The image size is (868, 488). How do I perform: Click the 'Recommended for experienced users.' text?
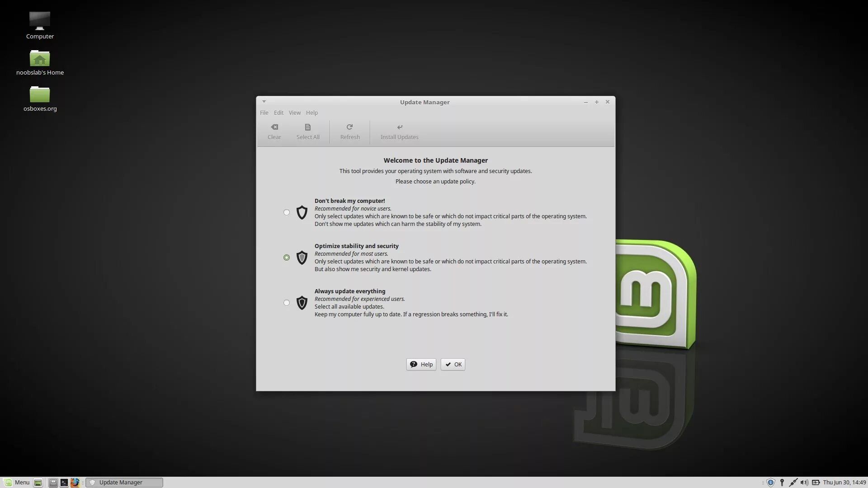[x=360, y=299]
